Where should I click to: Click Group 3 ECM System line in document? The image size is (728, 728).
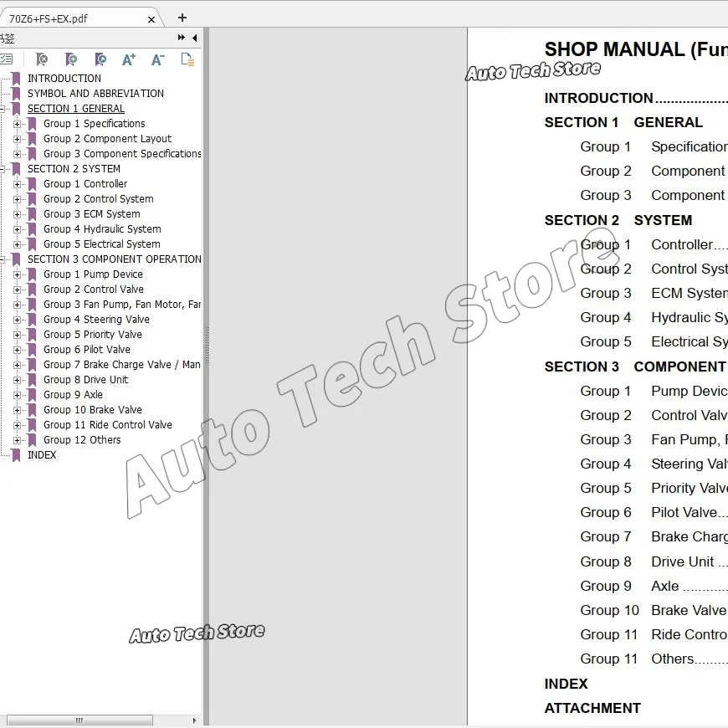point(654,294)
